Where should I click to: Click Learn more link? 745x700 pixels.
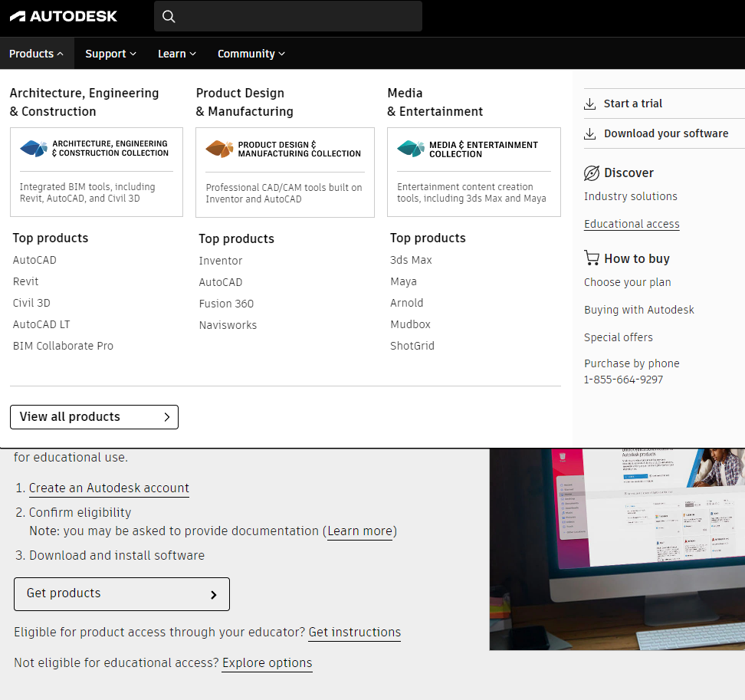coord(360,531)
